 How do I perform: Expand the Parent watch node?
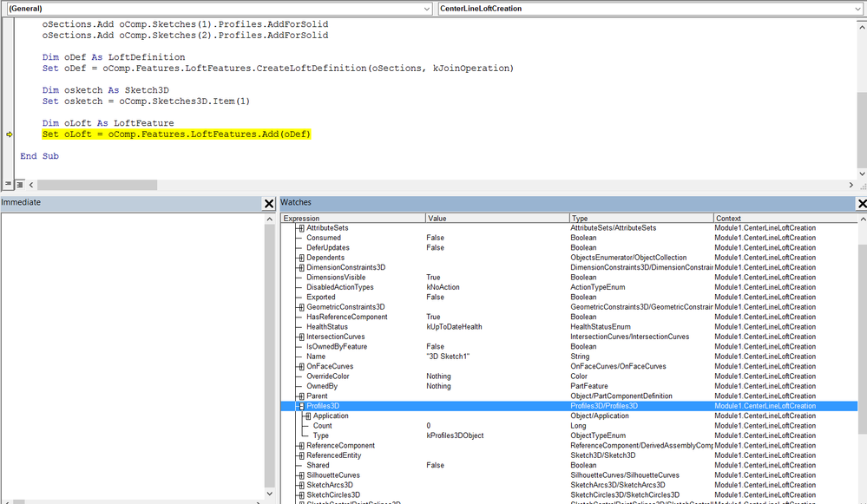pos(301,396)
